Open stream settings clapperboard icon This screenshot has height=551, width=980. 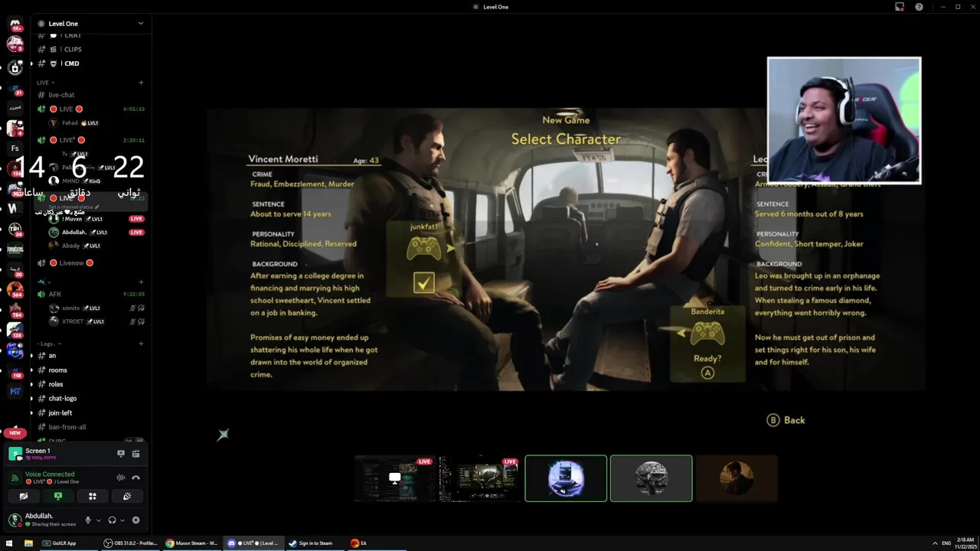click(x=136, y=454)
